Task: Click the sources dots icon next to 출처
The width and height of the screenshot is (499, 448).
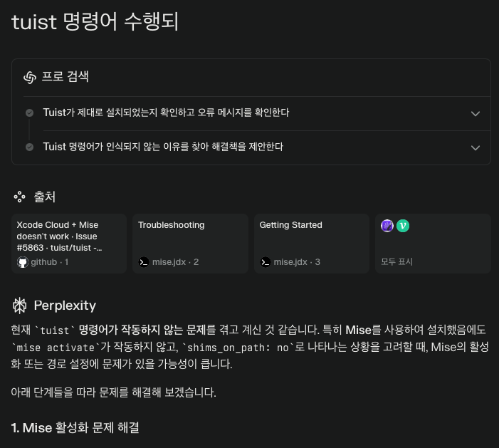Action: pyautogui.click(x=19, y=197)
